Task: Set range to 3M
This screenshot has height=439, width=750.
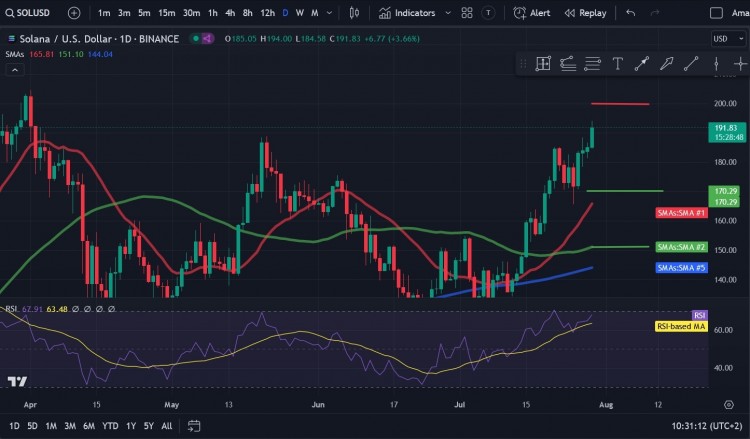Action: point(70,426)
